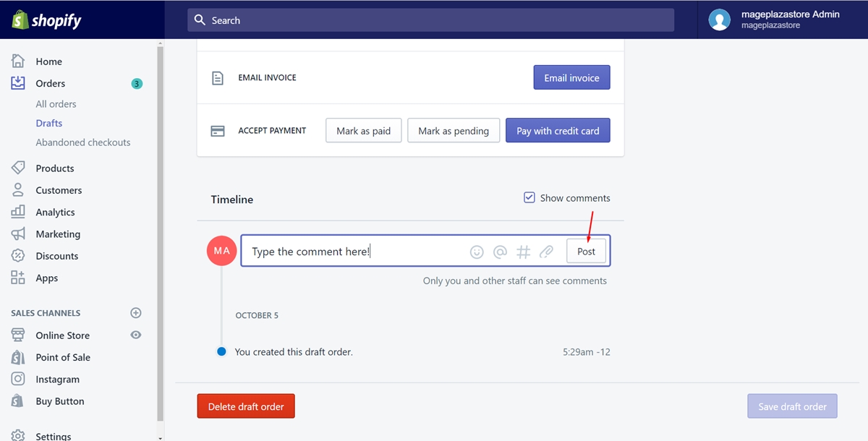This screenshot has height=441, width=868.
Task: Toggle the Show comments checkbox
Action: pyautogui.click(x=529, y=197)
